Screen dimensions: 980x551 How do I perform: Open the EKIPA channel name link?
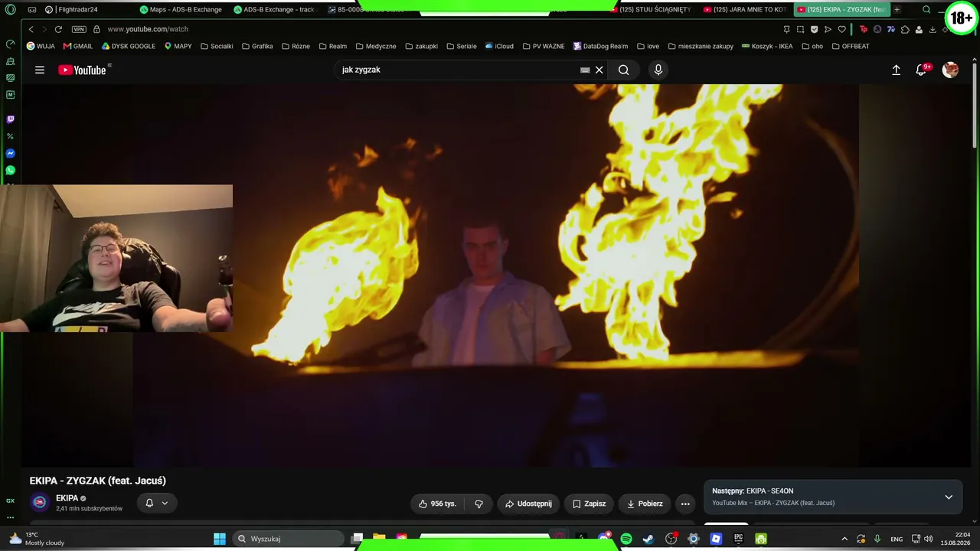click(67, 498)
